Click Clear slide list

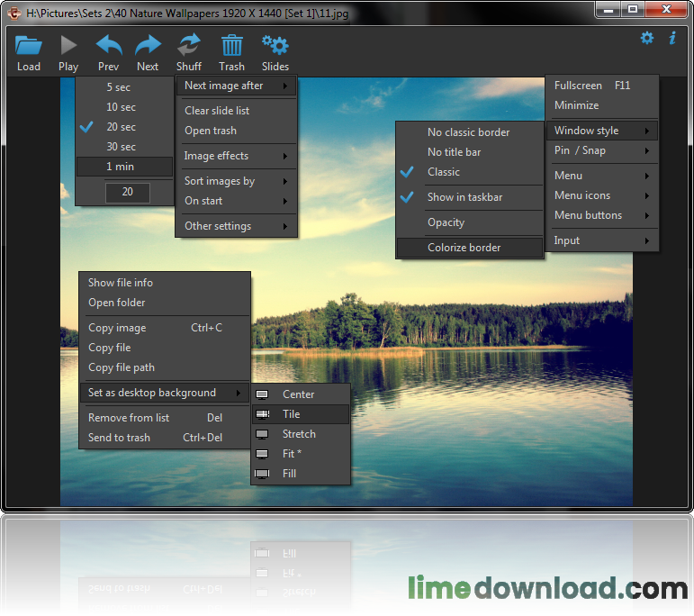(x=217, y=111)
